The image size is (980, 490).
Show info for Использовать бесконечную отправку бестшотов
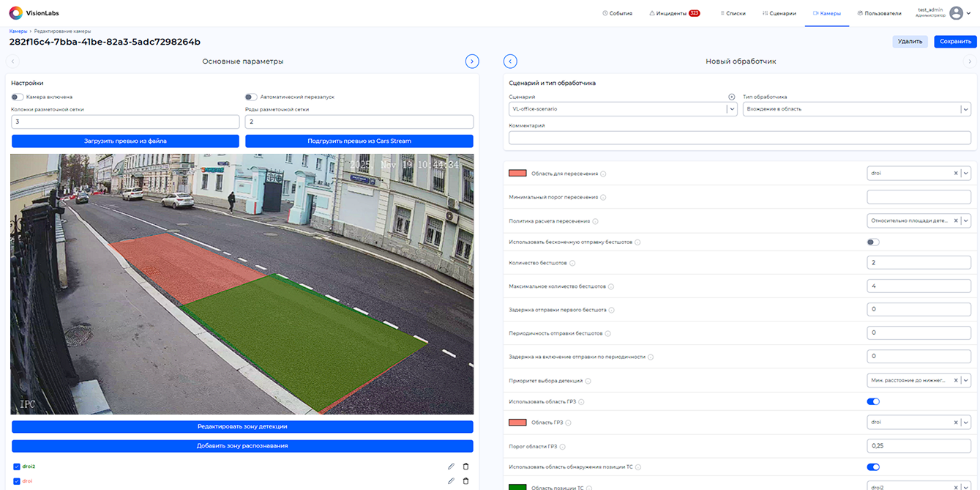click(638, 242)
